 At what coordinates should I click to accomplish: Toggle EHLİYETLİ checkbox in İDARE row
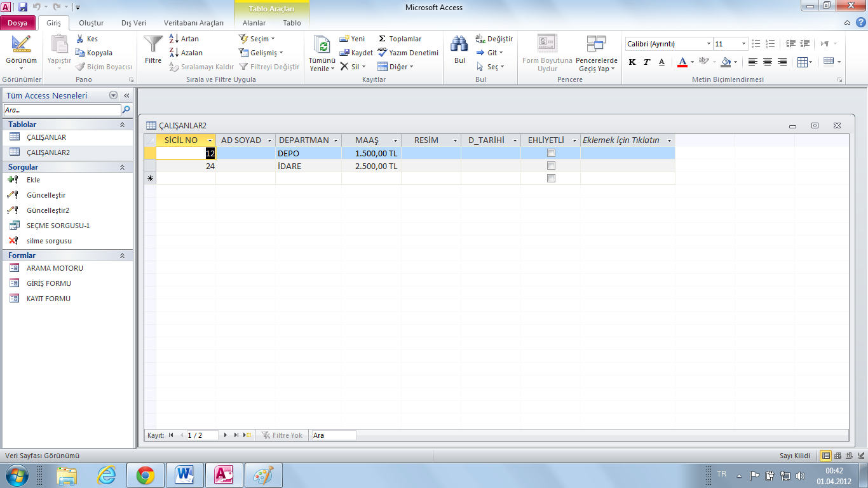click(551, 166)
